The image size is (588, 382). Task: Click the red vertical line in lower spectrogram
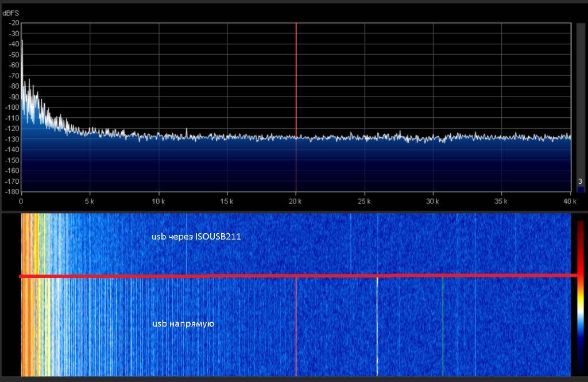click(296, 325)
